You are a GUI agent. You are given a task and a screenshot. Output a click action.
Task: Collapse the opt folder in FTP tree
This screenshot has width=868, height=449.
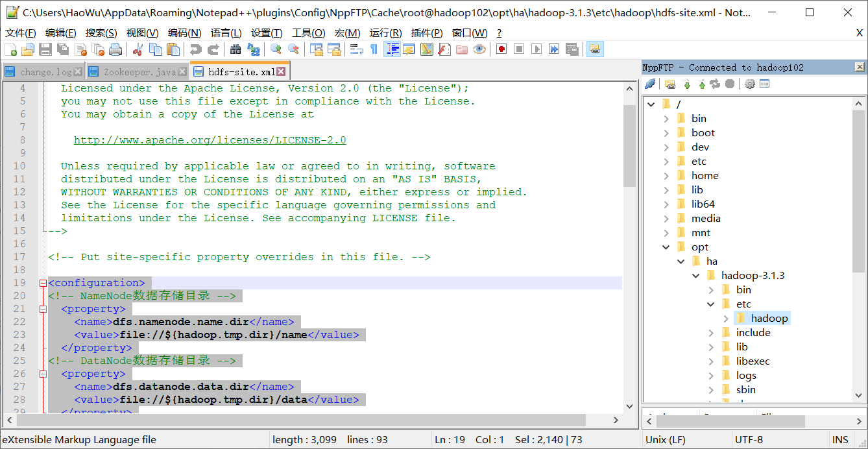[x=666, y=247]
